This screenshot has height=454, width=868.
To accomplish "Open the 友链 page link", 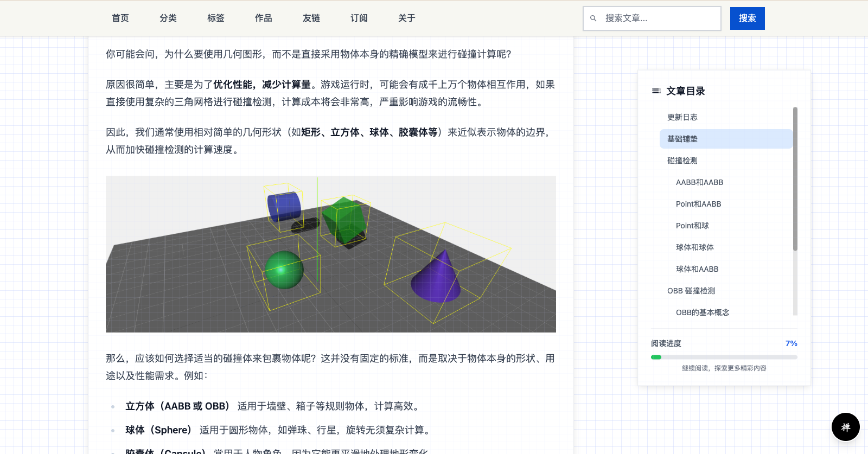I will point(311,18).
